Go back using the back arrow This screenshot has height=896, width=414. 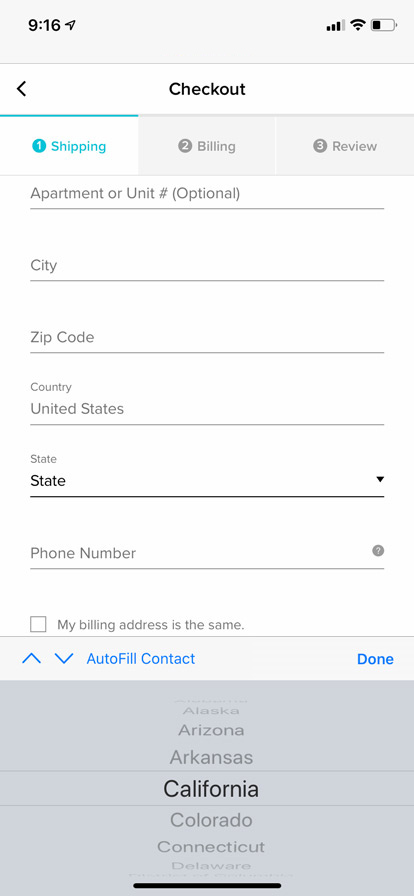click(x=22, y=89)
